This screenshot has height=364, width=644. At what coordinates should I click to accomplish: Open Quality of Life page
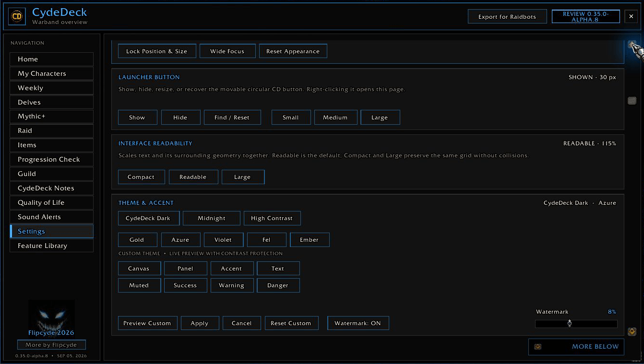(52, 203)
